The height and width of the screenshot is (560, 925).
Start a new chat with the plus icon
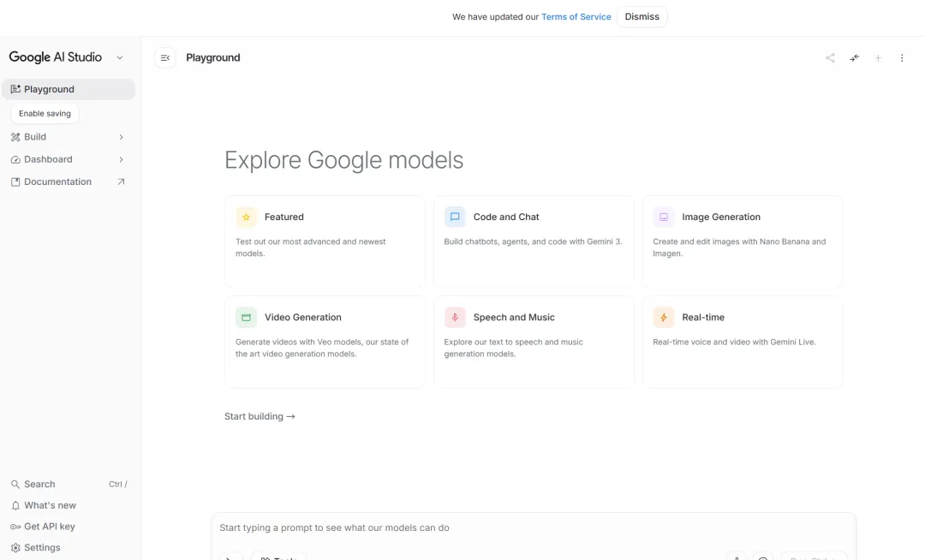[878, 58]
